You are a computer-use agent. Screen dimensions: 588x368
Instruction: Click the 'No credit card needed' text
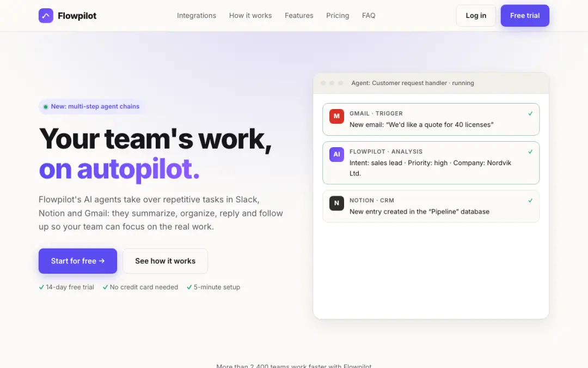pyautogui.click(x=144, y=287)
